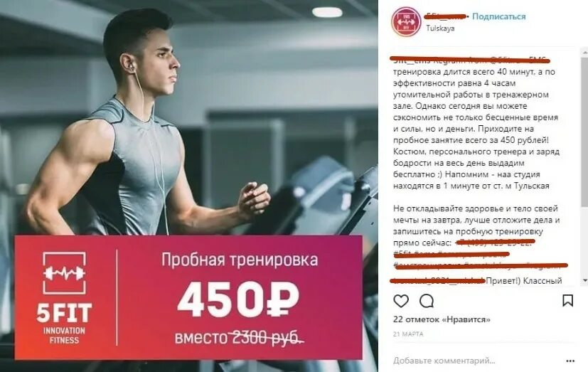
Task: Open the three-dots more options menu
Action: [570, 361]
